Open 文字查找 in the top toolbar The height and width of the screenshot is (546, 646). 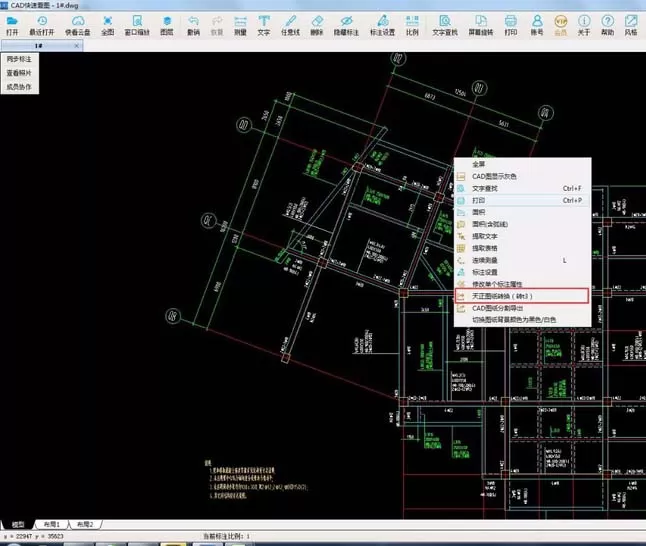coord(445,25)
